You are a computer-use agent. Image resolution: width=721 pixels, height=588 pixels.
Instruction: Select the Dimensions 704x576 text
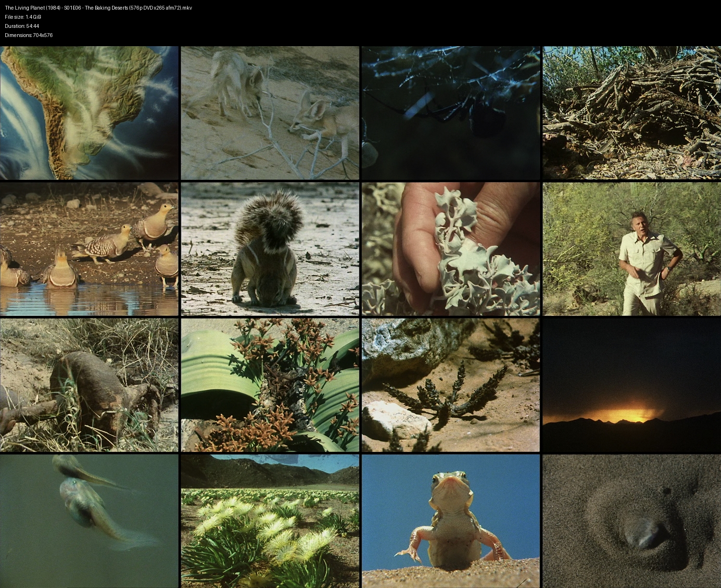point(29,35)
